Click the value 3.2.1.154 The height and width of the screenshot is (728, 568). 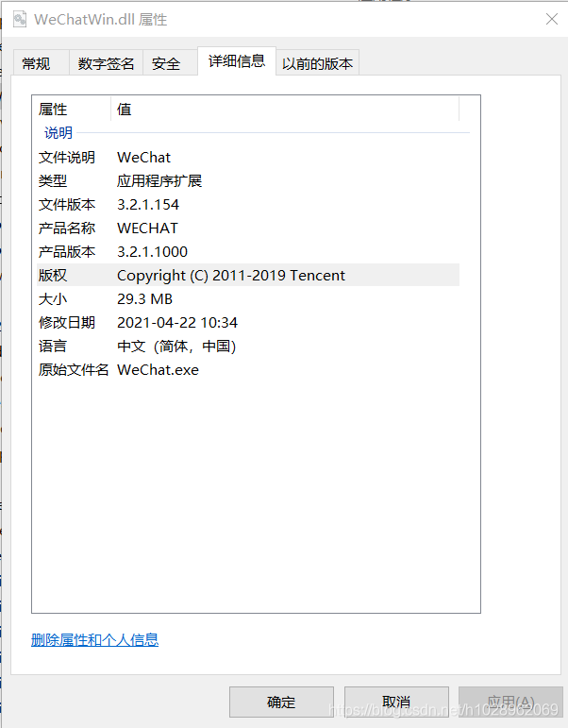(x=148, y=204)
